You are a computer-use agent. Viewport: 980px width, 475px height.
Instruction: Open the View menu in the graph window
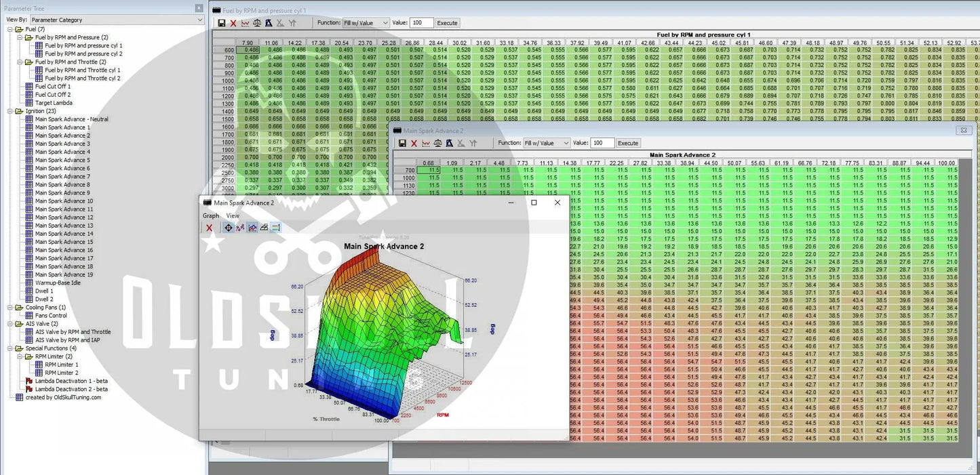233,215
